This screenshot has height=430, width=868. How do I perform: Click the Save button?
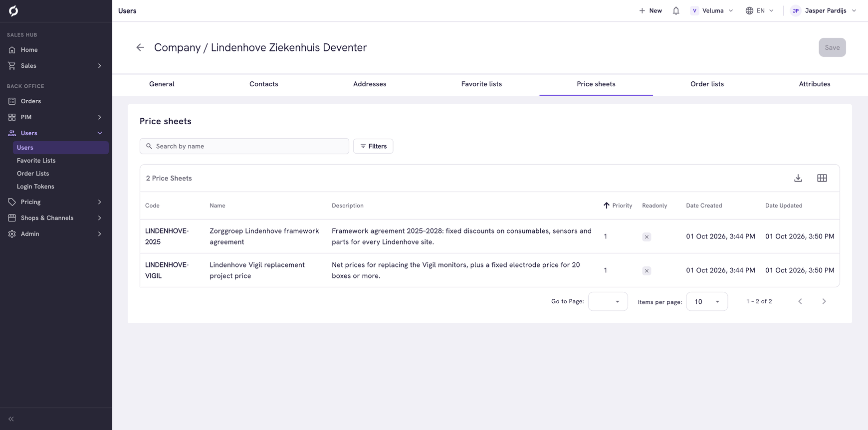point(832,47)
